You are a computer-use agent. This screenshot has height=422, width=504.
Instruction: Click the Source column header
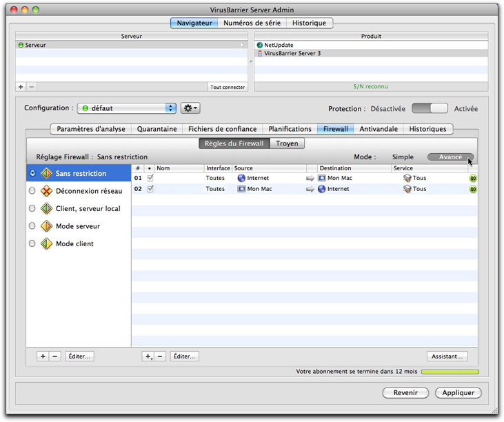coord(269,168)
